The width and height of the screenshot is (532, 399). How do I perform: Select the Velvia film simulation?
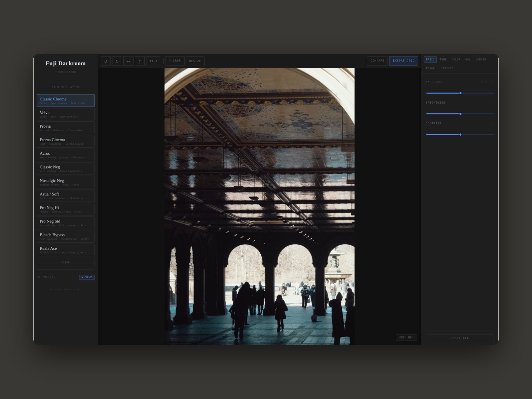66,114
